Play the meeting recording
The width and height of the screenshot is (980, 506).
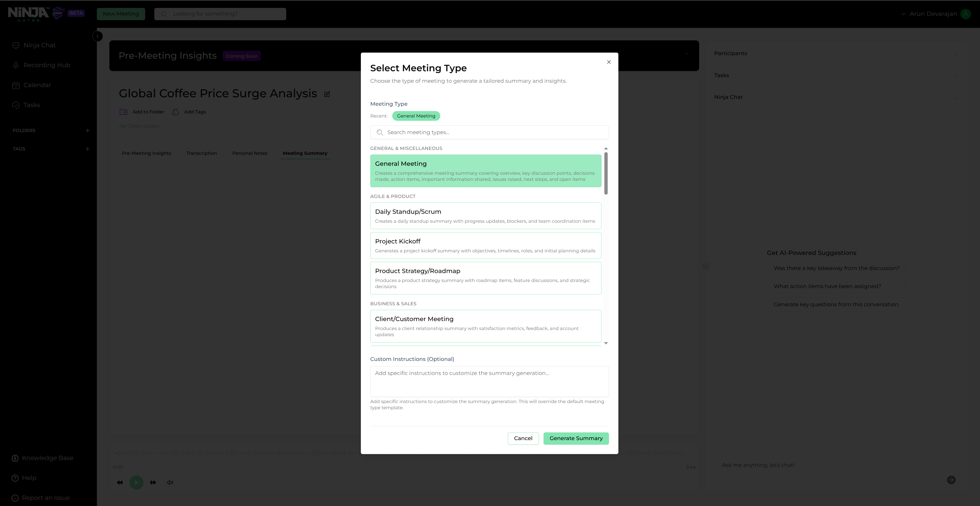pyautogui.click(x=136, y=482)
